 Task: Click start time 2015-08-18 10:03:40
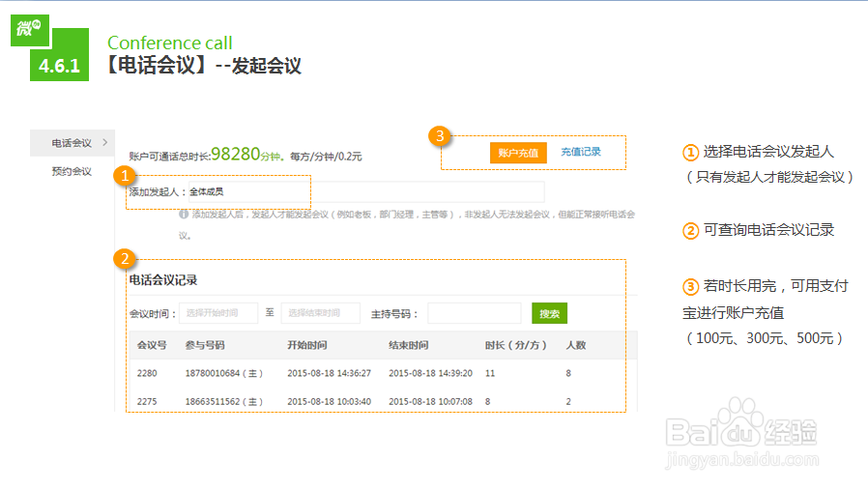(329, 401)
